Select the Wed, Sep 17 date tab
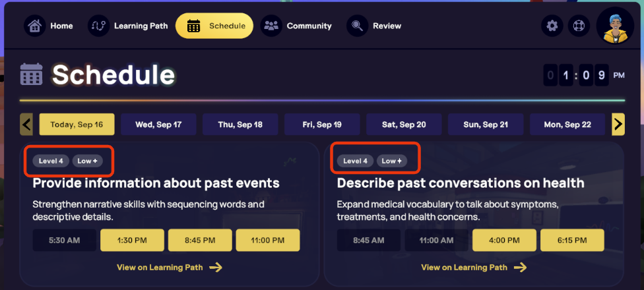The height and width of the screenshot is (290, 644). point(158,124)
